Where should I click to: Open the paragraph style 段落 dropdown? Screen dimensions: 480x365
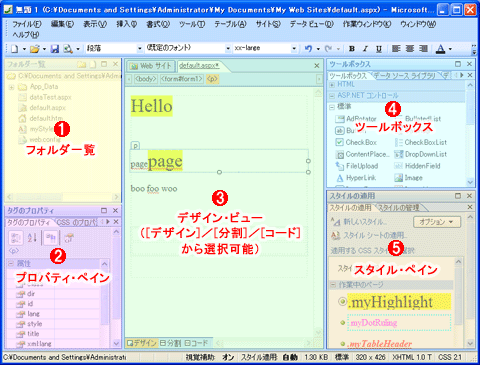[140, 49]
